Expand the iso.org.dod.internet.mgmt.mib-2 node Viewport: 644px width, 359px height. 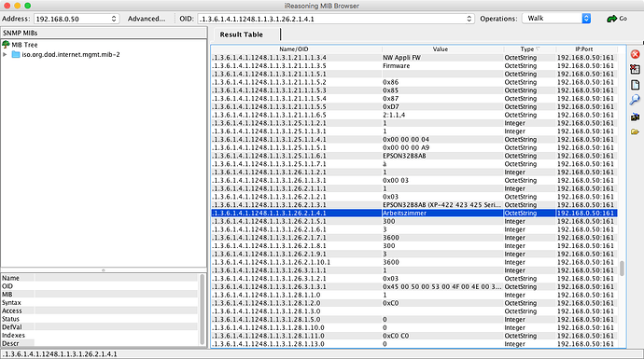coord(5,55)
